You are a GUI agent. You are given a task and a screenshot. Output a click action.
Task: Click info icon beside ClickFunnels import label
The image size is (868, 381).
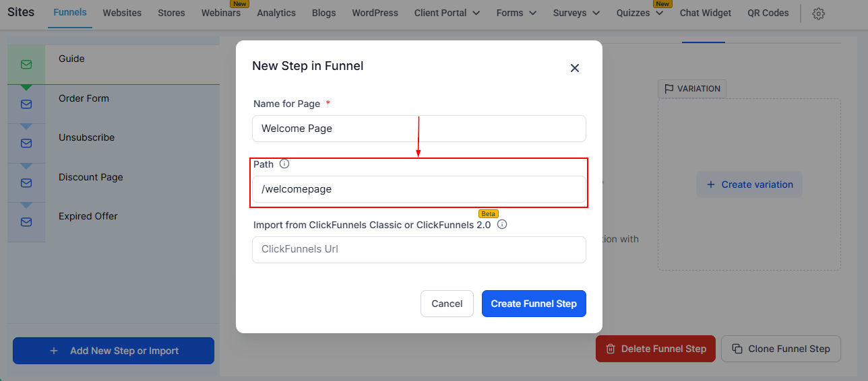(501, 224)
